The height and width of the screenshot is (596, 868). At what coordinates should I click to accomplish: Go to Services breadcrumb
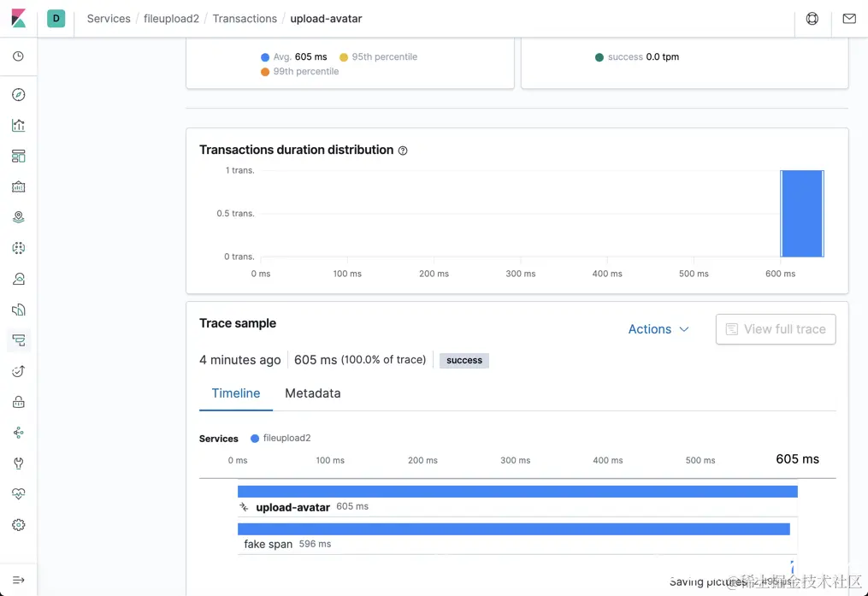tap(109, 18)
